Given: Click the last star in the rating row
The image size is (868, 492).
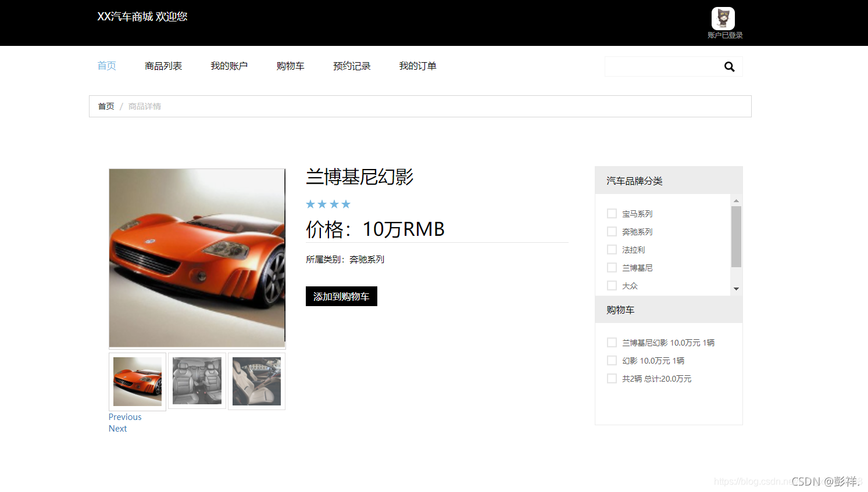Looking at the screenshot, I should (346, 204).
